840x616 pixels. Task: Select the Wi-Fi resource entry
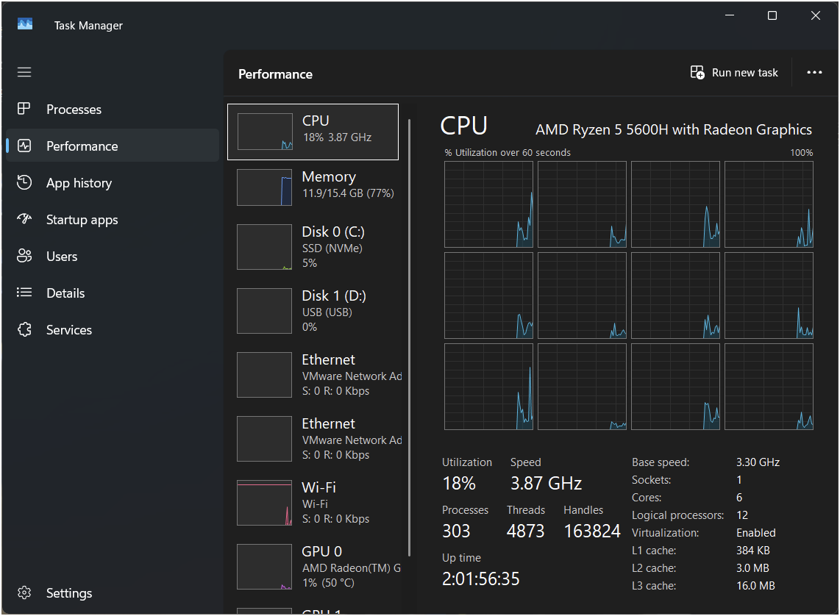coord(313,503)
